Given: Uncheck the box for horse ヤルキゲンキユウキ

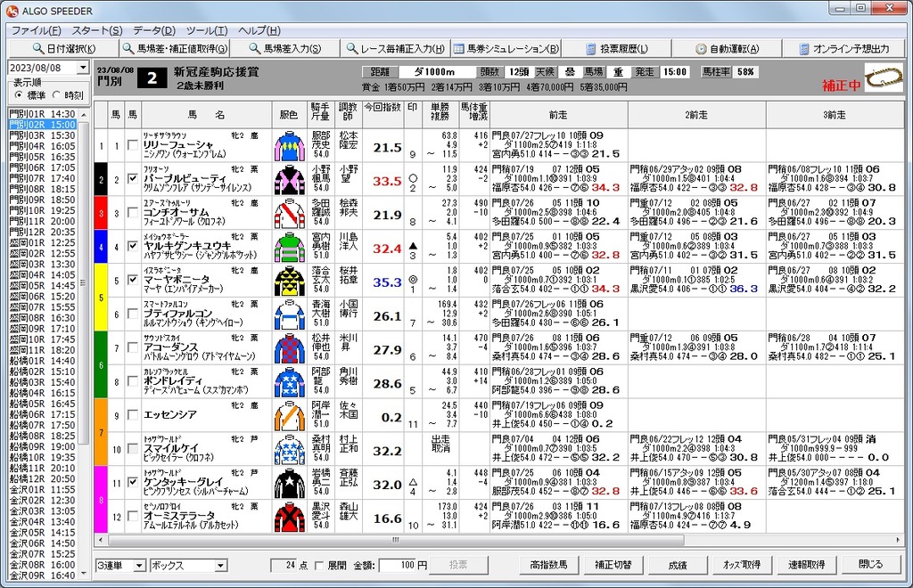Looking at the screenshot, I should tap(133, 246).
